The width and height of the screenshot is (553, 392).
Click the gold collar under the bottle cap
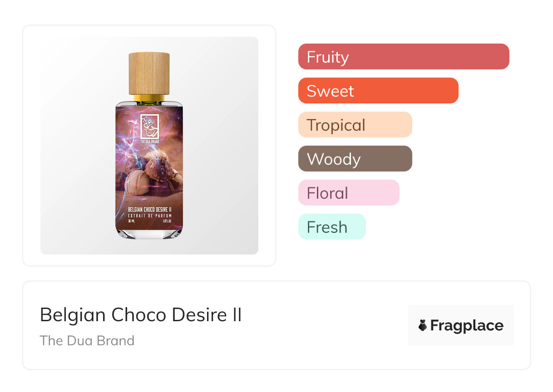coord(149,98)
